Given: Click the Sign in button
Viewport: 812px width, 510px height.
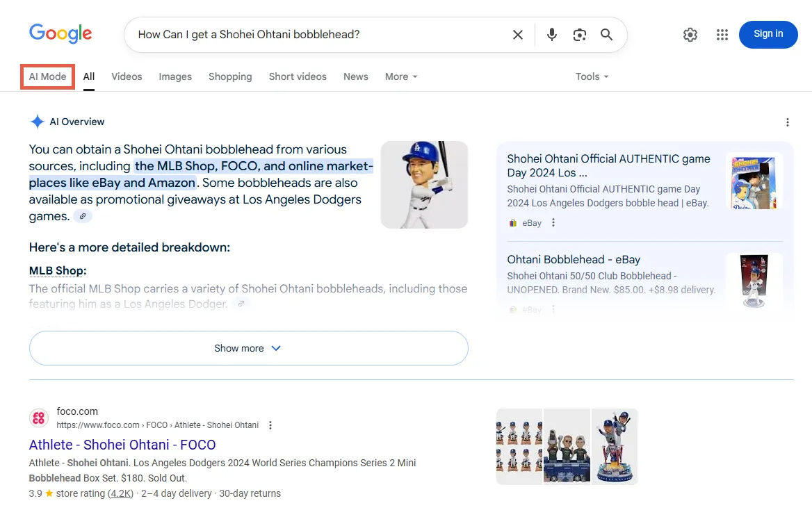Looking at the screenshot, I should point(768,34).
